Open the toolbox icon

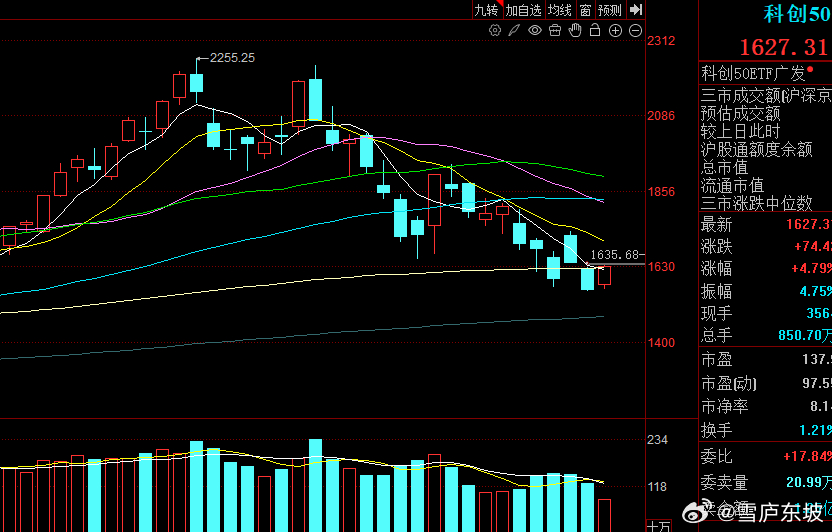coord(555,30)
